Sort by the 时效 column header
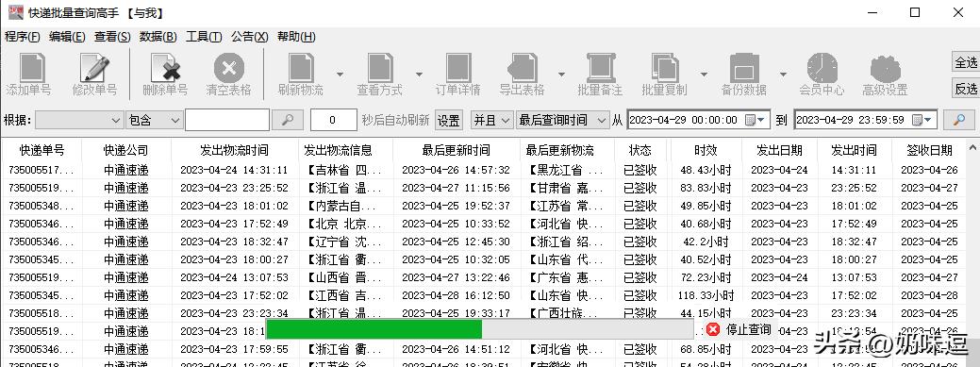The image size is (980, 367). (x=706, y=150)
